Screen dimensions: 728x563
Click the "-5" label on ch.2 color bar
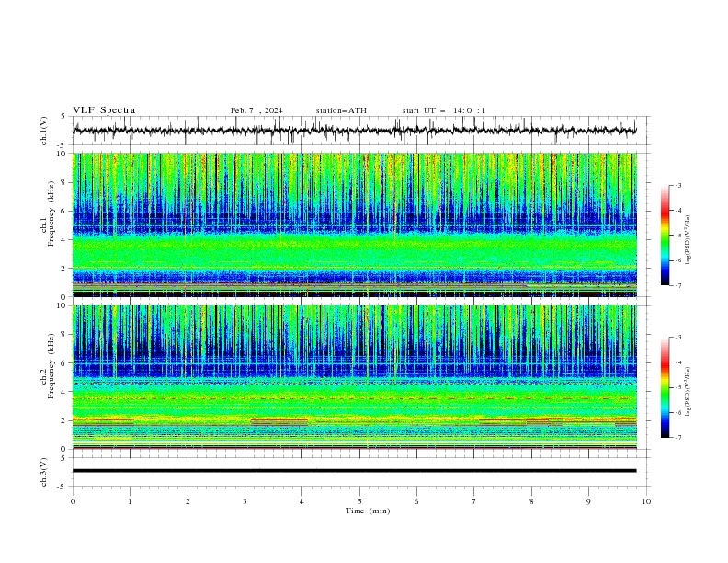point(677,387)
